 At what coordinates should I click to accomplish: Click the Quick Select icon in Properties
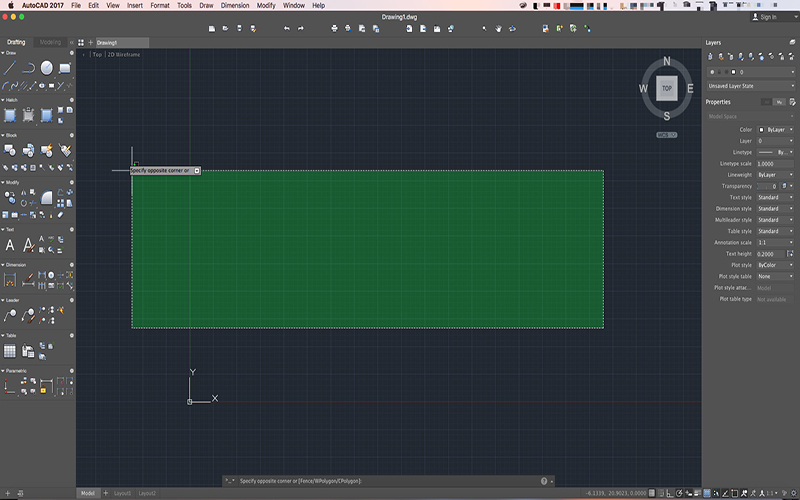(x=792, y=102)
